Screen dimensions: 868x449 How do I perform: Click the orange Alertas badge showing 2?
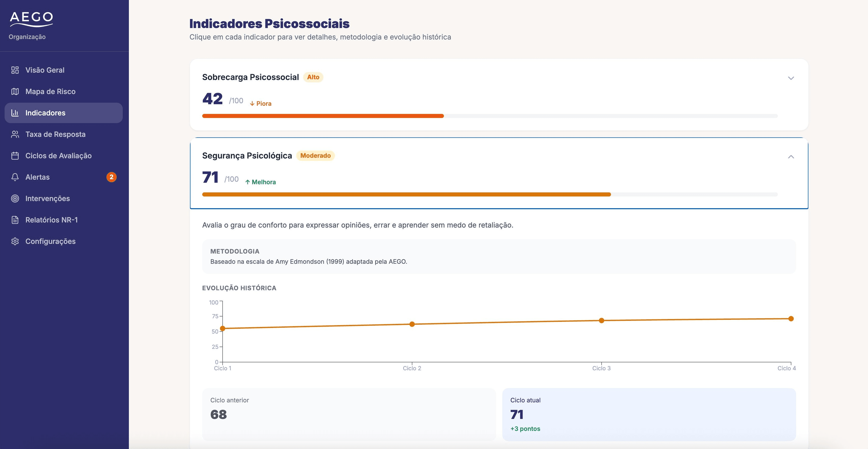click(x=112, y=177)
